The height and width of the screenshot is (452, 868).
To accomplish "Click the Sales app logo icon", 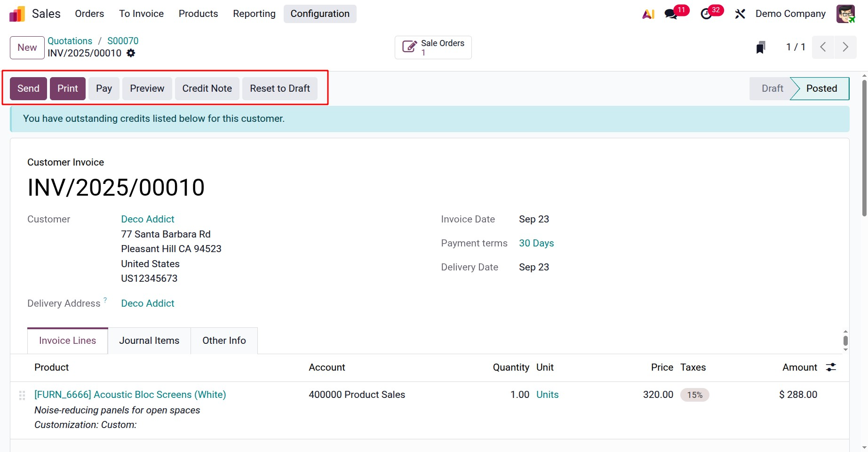I will click(x=17, y=14).
